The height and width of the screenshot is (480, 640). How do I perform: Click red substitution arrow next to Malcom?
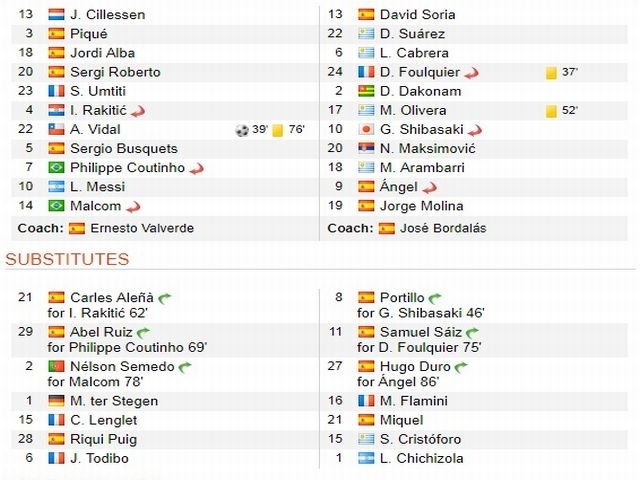133,207
